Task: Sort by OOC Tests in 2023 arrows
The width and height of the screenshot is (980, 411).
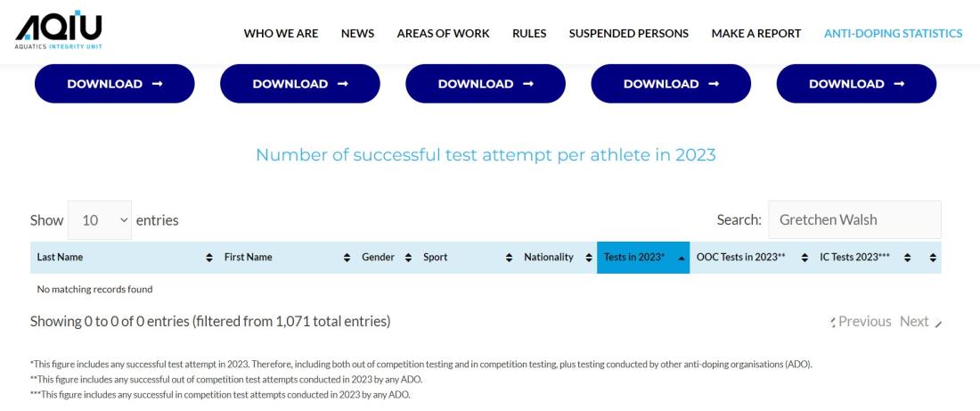Action: [x=804, y=258]
